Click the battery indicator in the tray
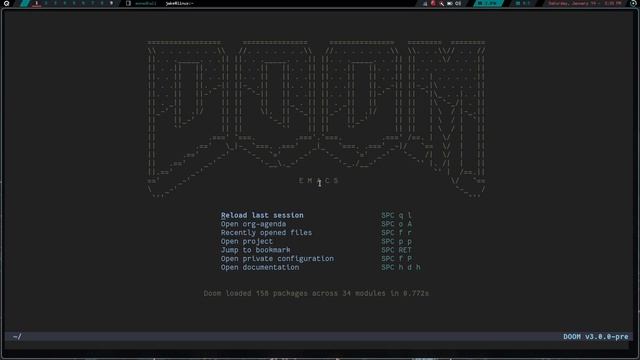The image size is (640, 360). [450, 3]
